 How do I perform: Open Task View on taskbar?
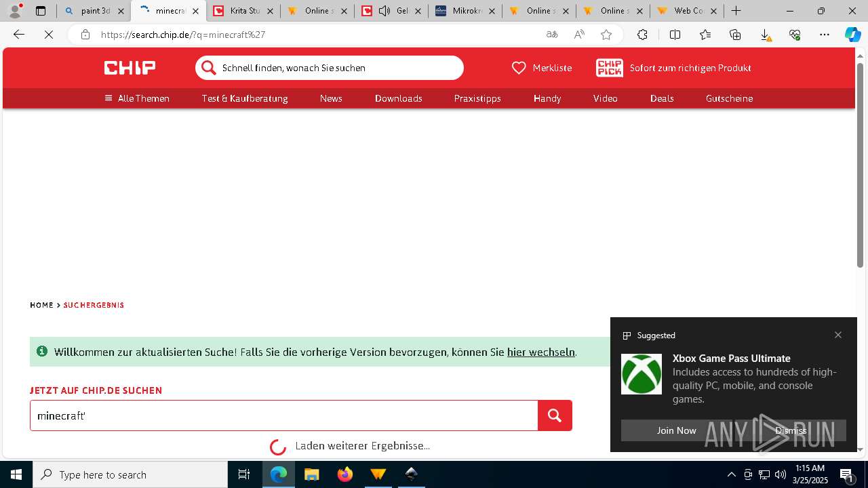click(x=244, y=474)
